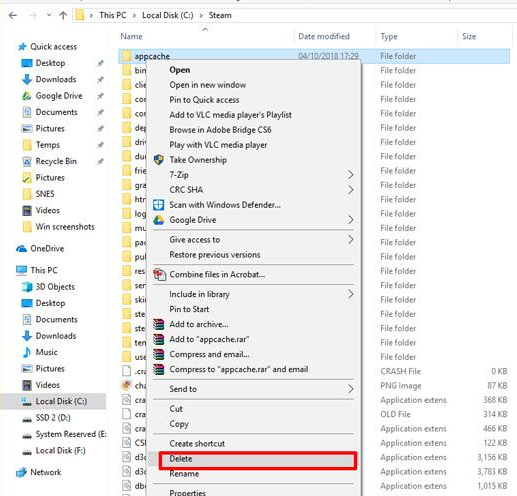Click 'Local Disk (C:)' in address breadcrumb
The image size is (517, 496).
tap(167, 15)
